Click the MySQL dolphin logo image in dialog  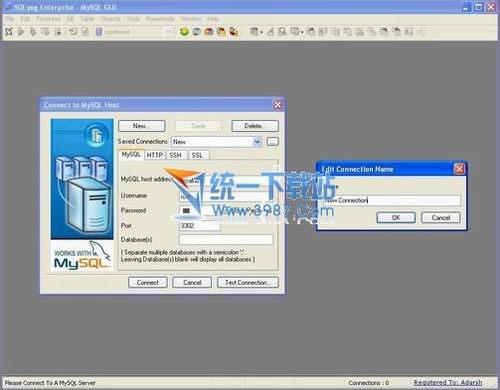coord(82,256)
